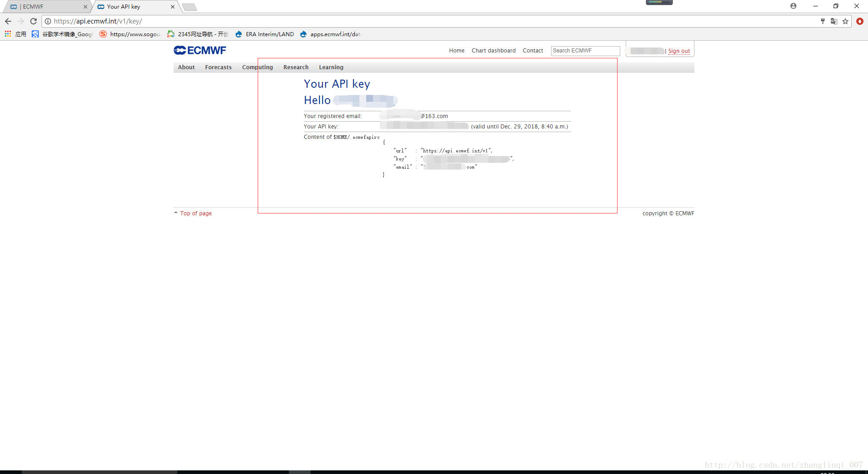Open the Research menu
868x474 pixels.
(x=296, y=67)
